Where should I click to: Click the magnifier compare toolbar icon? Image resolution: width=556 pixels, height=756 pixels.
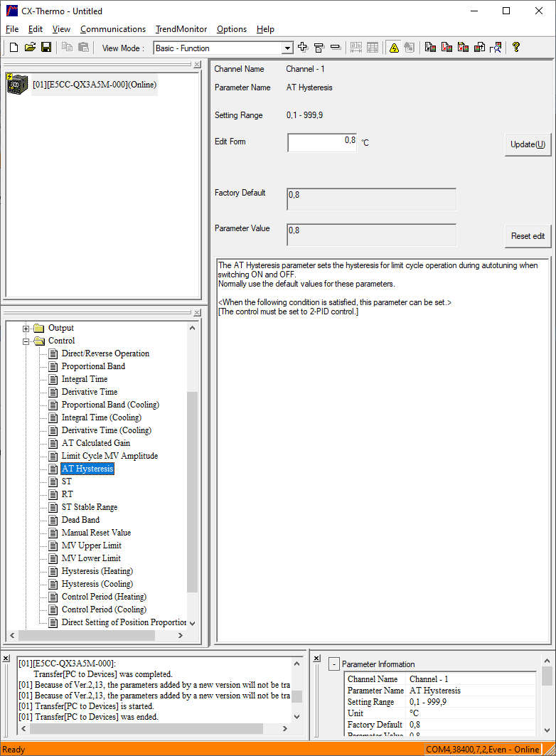point(496,47)
